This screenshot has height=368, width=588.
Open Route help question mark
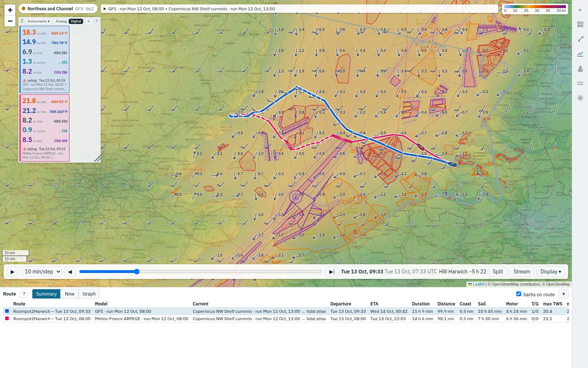tap(24, 294)
